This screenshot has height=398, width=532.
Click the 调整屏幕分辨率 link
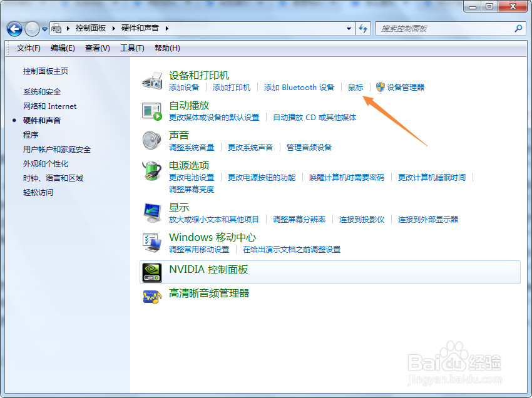[x=299, y=220]
